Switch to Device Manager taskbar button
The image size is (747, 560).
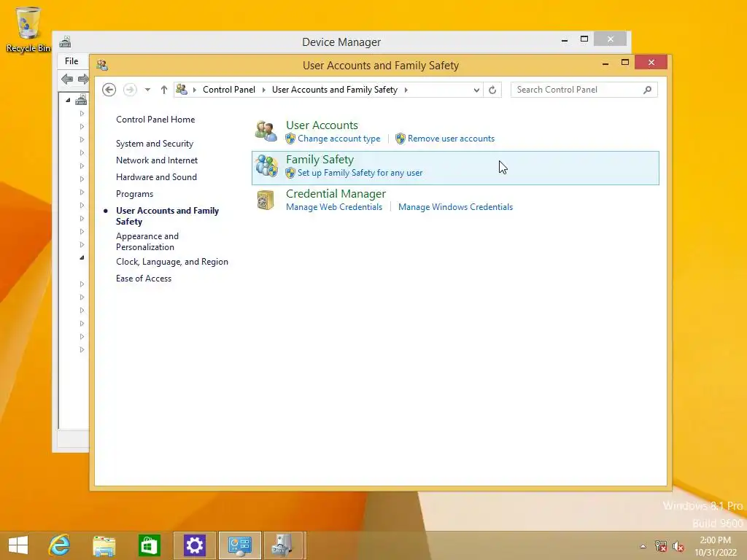[x=283, y=545]
